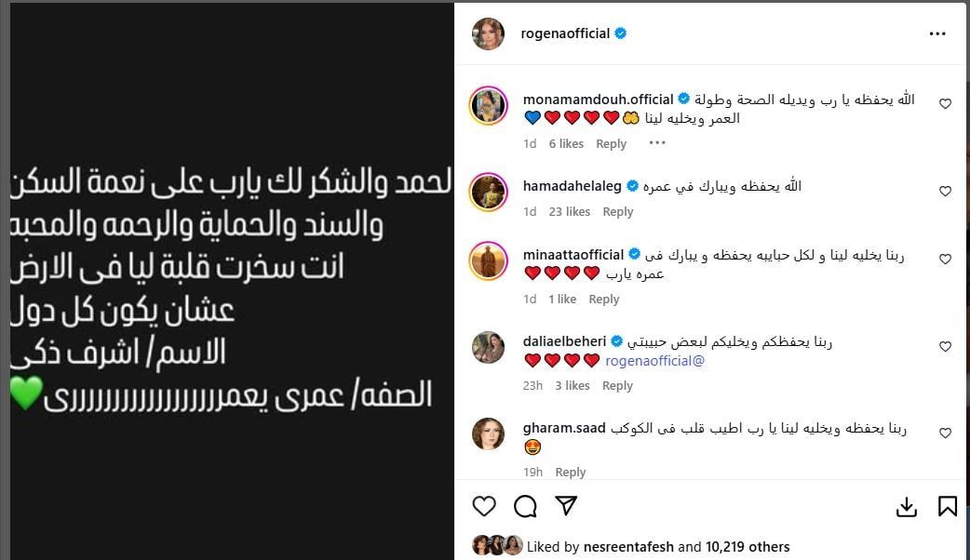This screenshot has height=560, width=970.
Task: Open rogenaofficial profile from the header
Action: click(x=565, y=33)
